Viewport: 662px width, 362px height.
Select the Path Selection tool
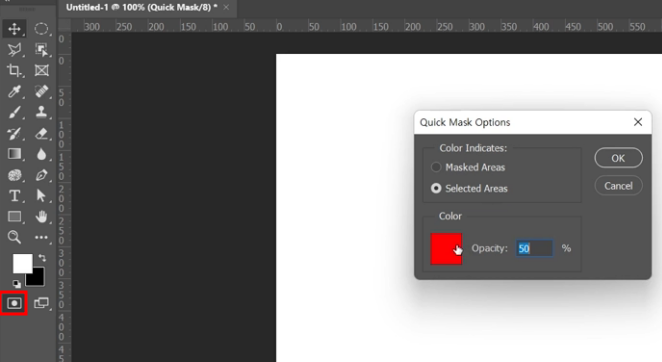(41, 196)
